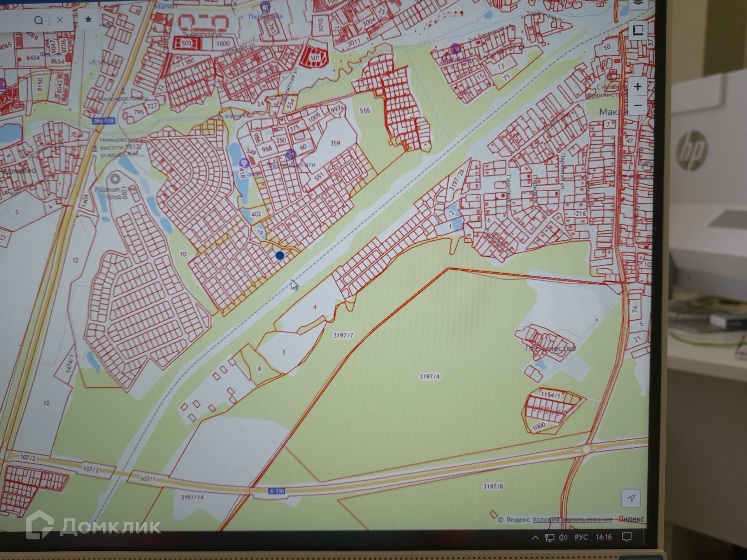
Task: Click the Яндекс logo link
Action: 631,519
